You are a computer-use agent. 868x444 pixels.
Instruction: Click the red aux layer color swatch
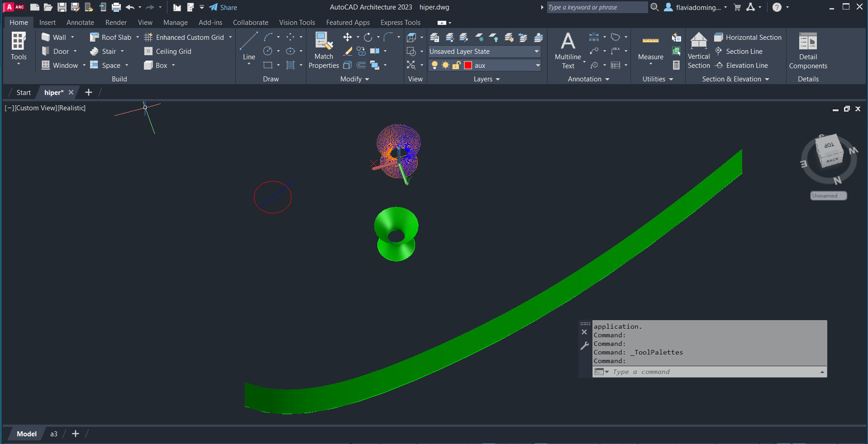(468, 66)
